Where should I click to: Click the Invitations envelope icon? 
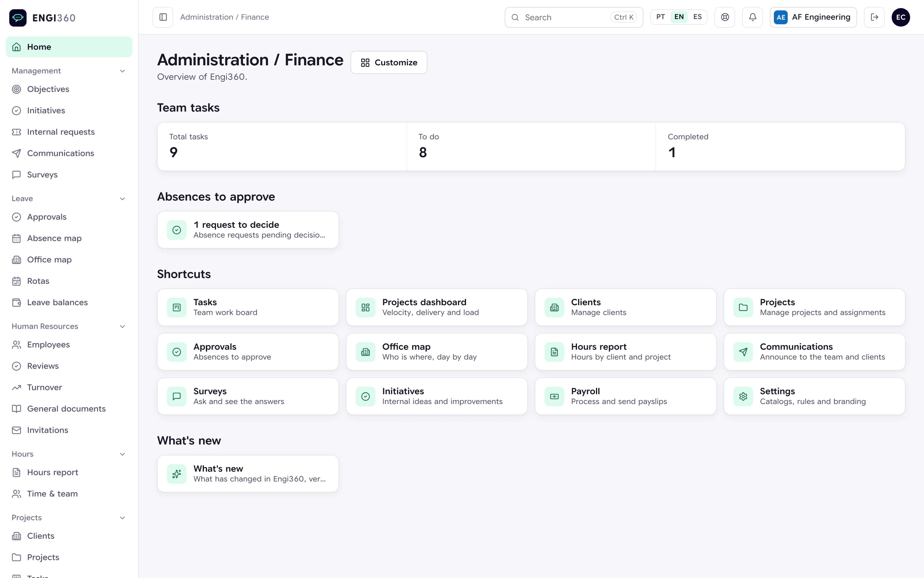[x=16, y=430]
